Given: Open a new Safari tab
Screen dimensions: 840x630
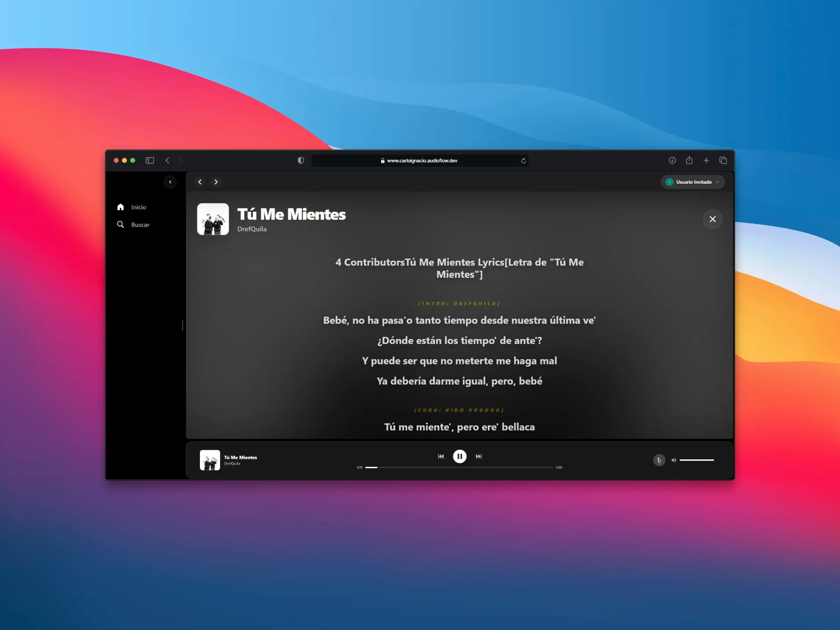Looking at the screenshot, I should [x=706, y=161].
